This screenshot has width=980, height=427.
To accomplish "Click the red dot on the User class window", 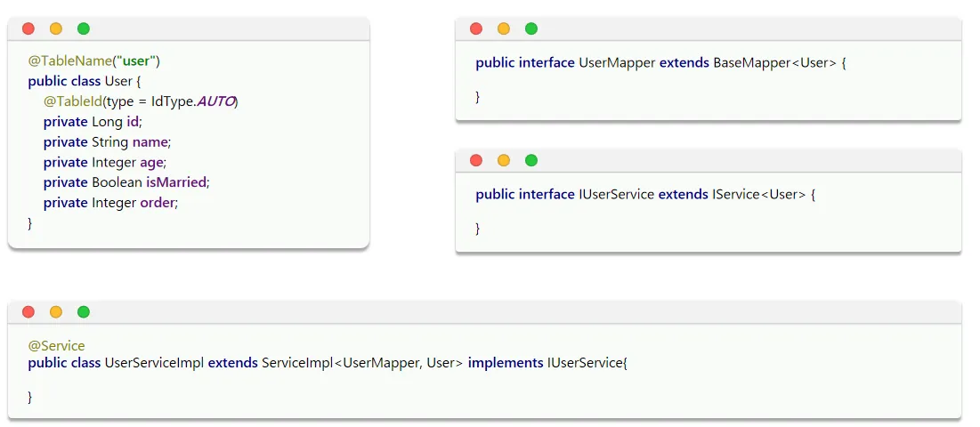I will (x=28, y=28).
